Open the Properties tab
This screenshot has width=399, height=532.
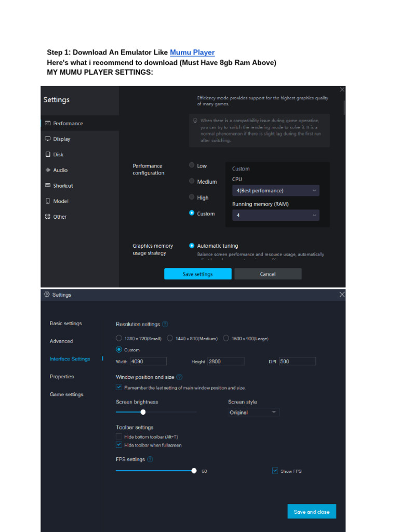[x=61, y=377]
